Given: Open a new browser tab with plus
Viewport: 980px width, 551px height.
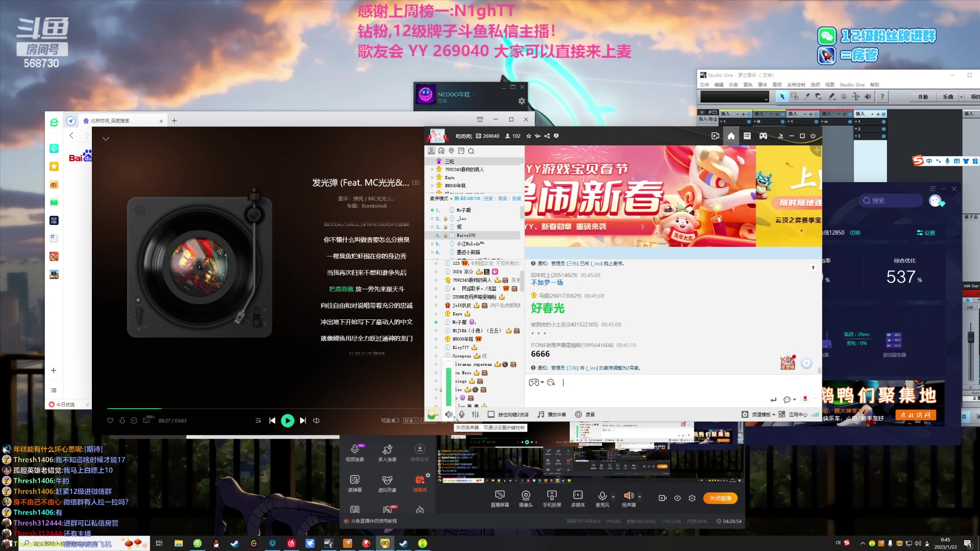Looking at the screenshot, I should [174, 121].
